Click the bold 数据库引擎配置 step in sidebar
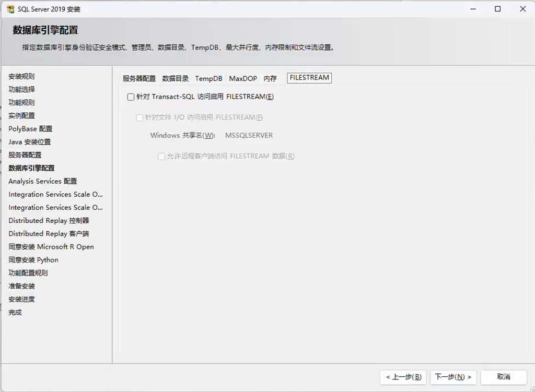535x392 pixels. pos(31,169)
